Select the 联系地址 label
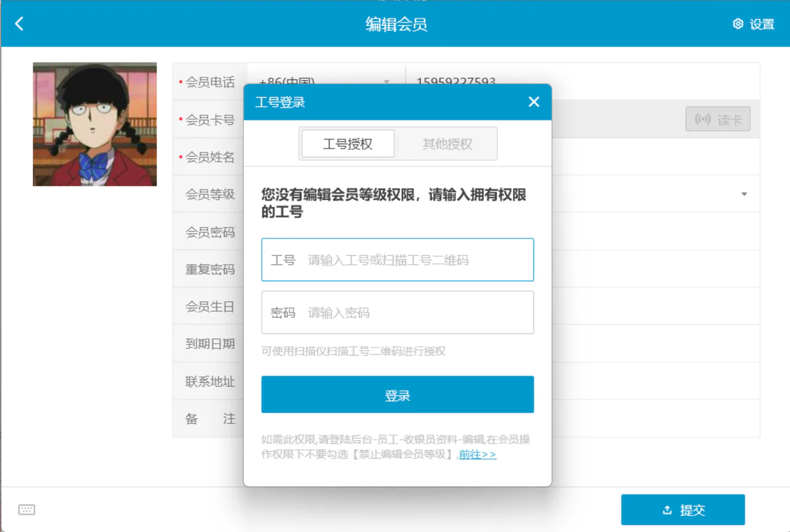 (x=210, y=381)
